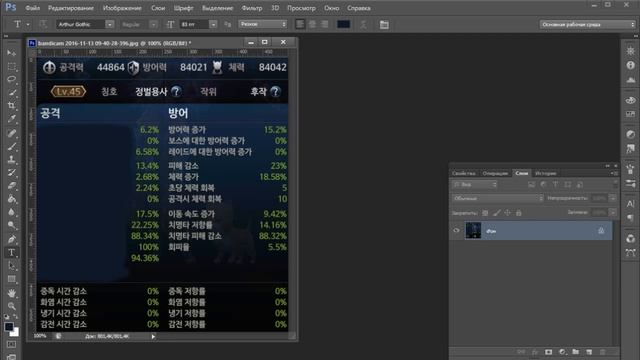Align text left
The width and height of the screenshot is (640, 360).
[300, 24]
